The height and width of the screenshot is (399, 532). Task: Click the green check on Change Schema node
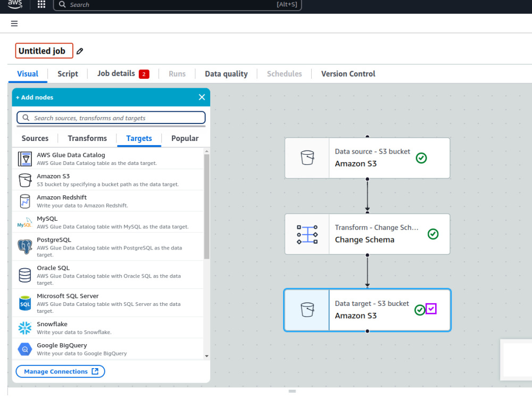click(433, 234)
